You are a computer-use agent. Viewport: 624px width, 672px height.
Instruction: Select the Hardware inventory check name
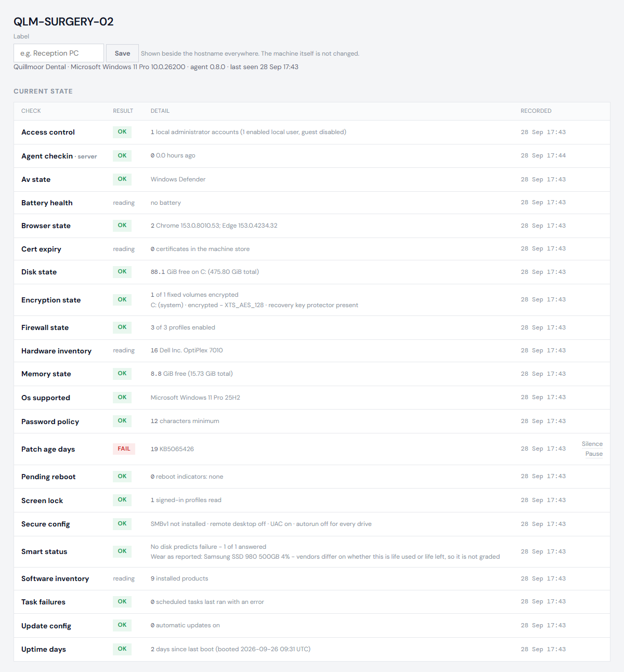56,351
